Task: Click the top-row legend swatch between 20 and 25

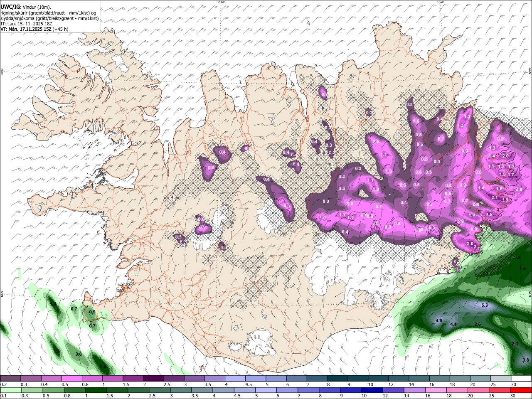Action: (x=480, y=379)
